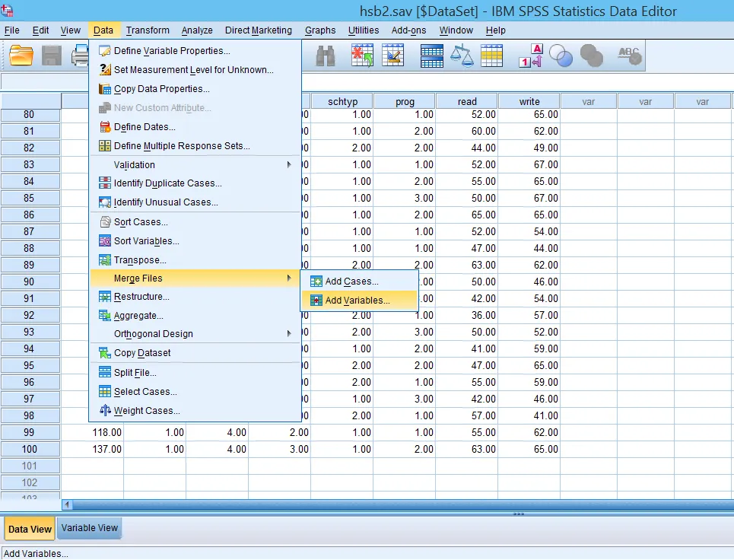The image size is (734, 560).
Task: Open the Select Cases toolbar icon
Action: [490, 56]
